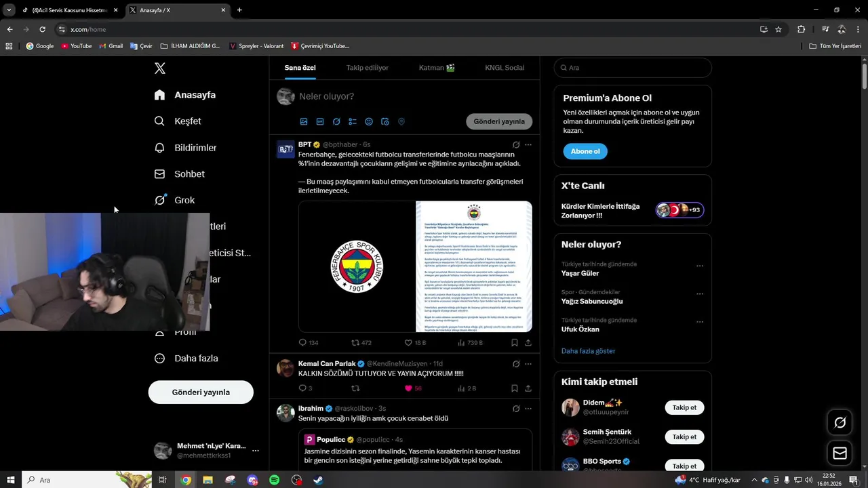
Task: Like the BPT post with 18 B likes
Action: click(x=415, y=343)
